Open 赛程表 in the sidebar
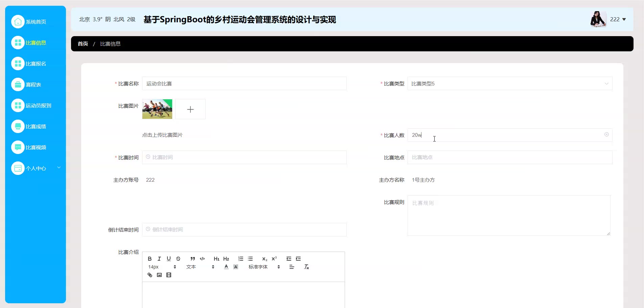 pyautogui.click(x=36, y=84)
